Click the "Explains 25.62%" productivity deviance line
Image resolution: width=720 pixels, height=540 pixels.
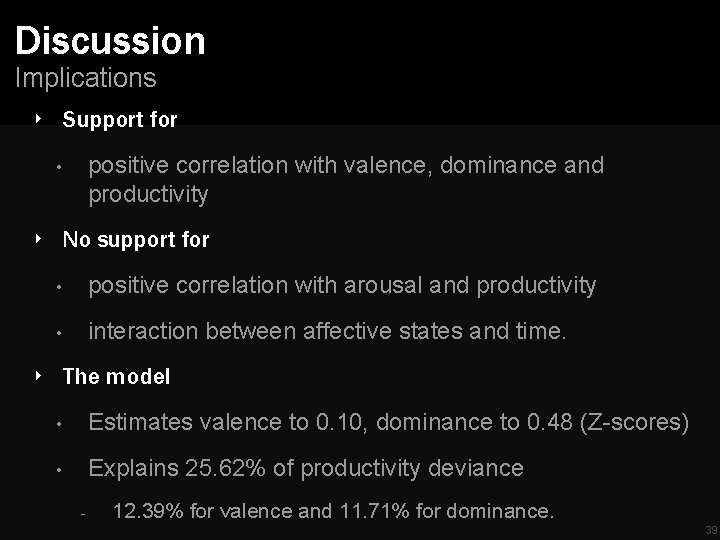point(306,468)
